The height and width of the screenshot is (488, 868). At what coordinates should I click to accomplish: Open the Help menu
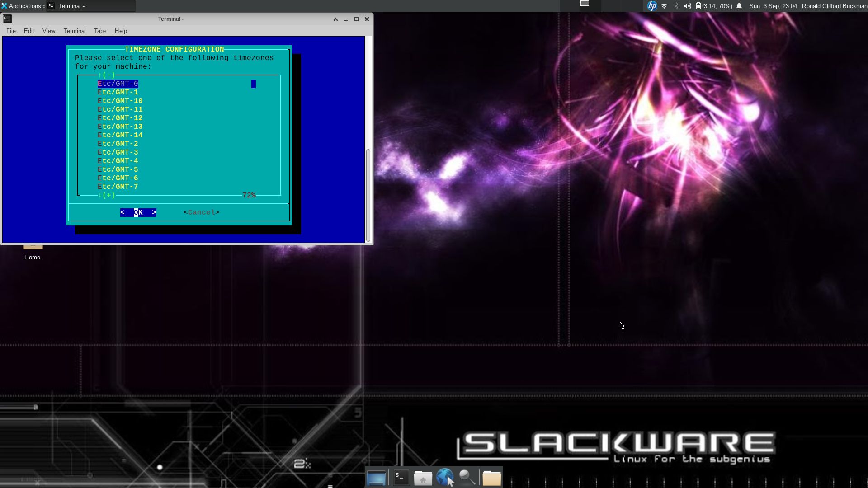click(121, 31)
